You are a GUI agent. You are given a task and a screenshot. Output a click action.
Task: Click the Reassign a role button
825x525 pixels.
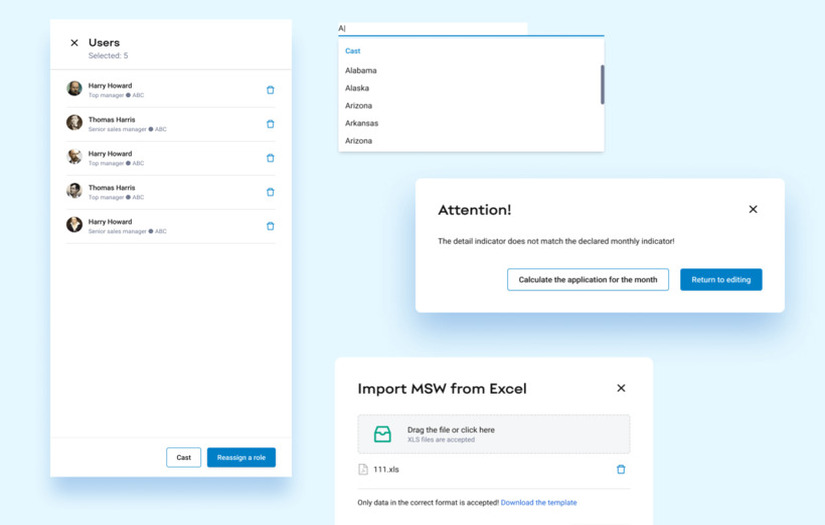tap(241, 458)
